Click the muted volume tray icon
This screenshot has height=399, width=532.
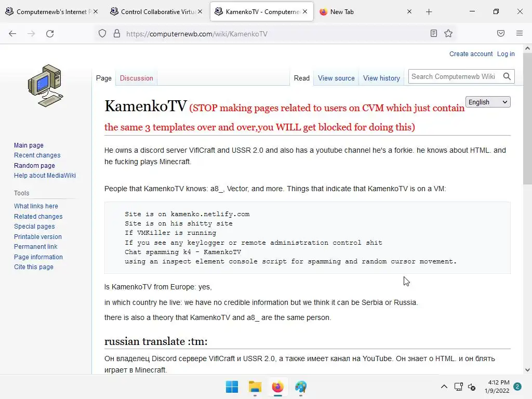pos(472,387)
